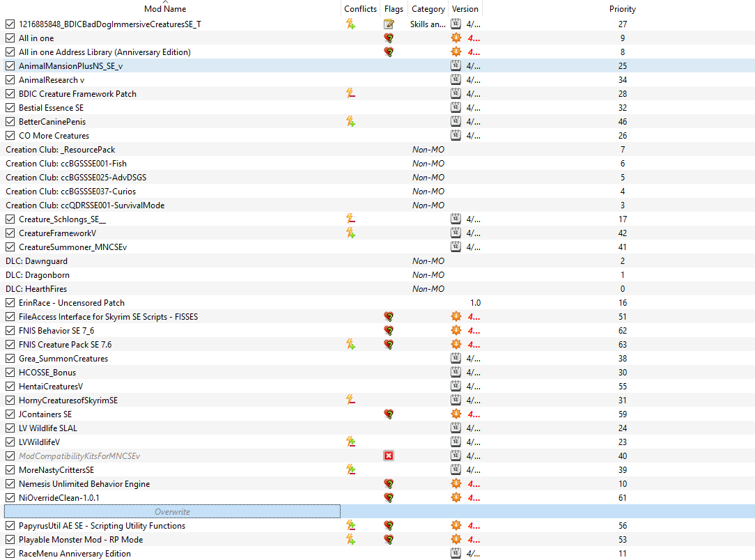Click notes flag icon in 1216885848_BDIC row
Image resolution: width=755 pixels, height=560 pixels.
pos(389,24)
